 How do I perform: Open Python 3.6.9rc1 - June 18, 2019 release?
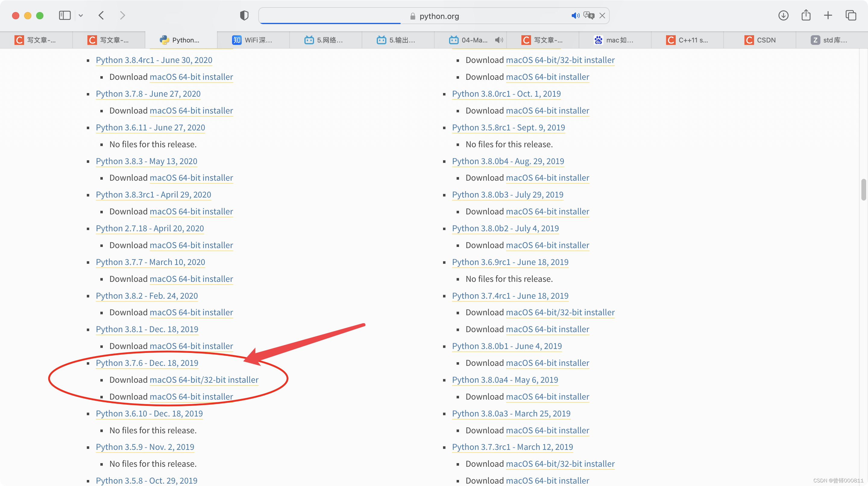pyautogui.click(x=510, y=262)
